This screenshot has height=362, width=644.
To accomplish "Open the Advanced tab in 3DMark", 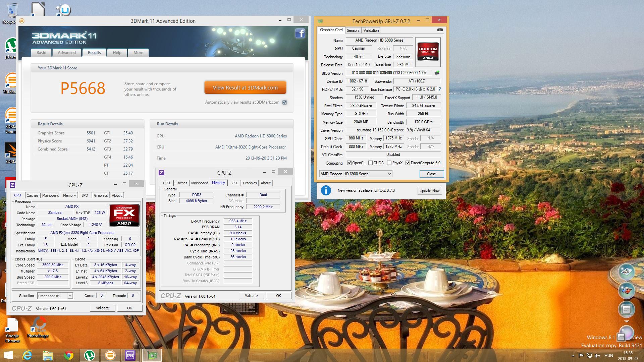I will 67,53.
